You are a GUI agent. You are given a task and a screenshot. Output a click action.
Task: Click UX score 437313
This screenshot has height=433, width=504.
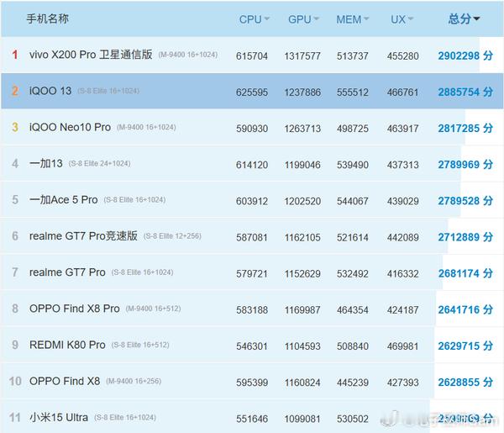402,165
